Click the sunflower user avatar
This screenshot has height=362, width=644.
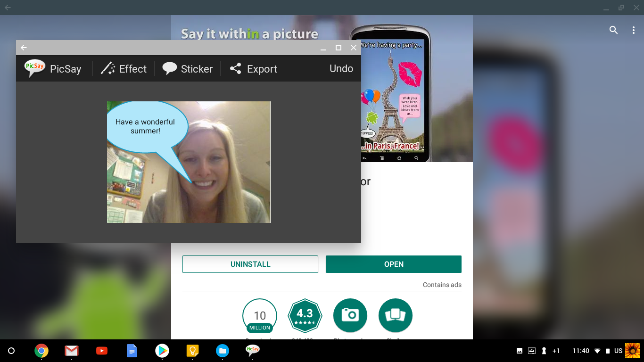tap(633, 351)
